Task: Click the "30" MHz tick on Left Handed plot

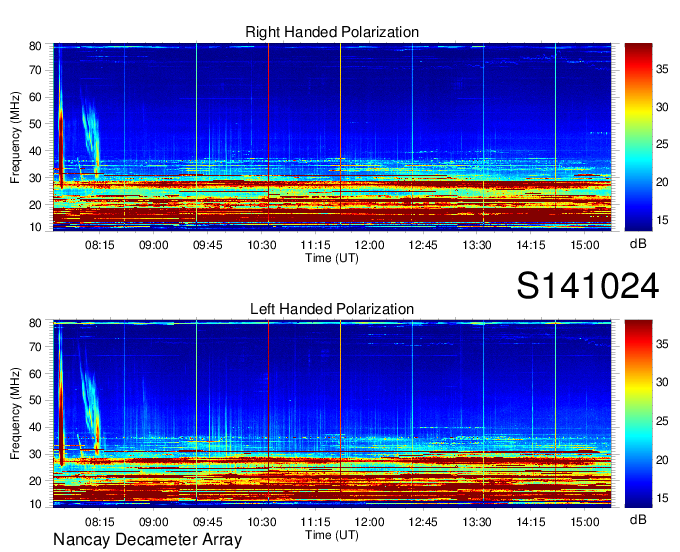Action: coord(35,454)
